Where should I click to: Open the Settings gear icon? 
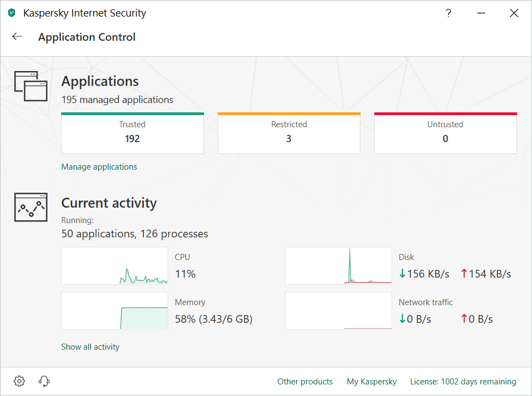coord(19,381)
